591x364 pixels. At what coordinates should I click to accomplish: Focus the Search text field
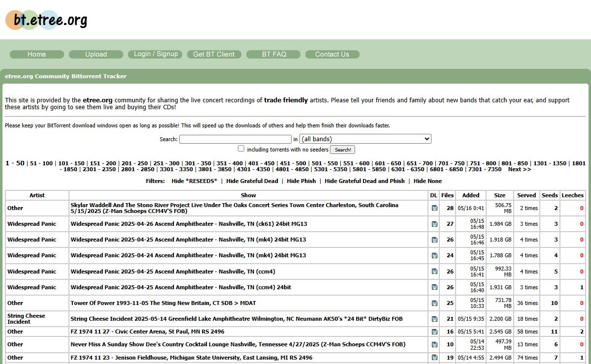click(x=235, y=139)
